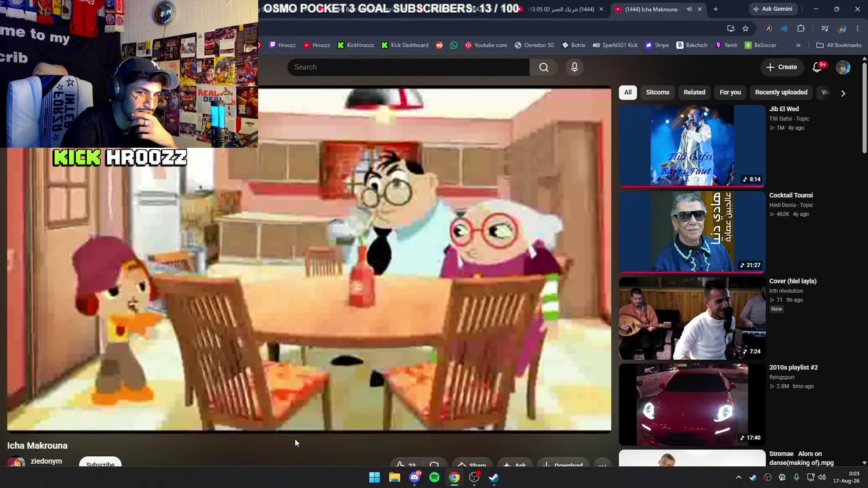Open the KickHroozz bookmark
The width and height of the screenshot is (868, 488).
tap(355, 45)
